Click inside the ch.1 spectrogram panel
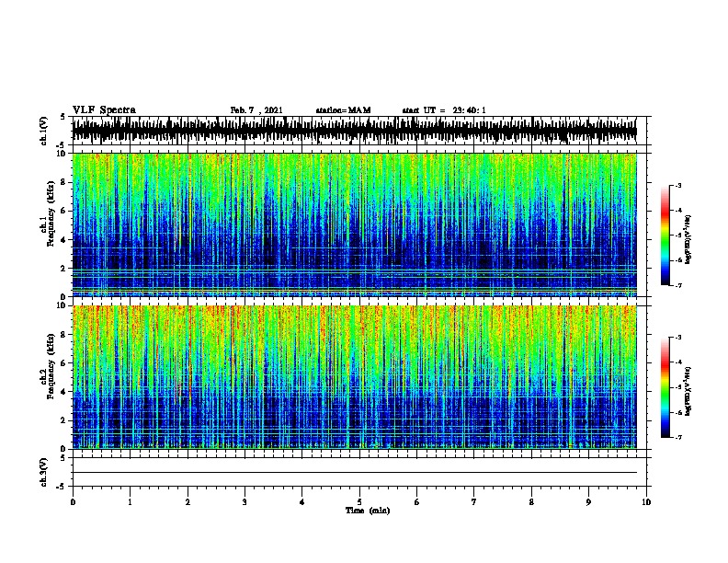 (355, 224)
